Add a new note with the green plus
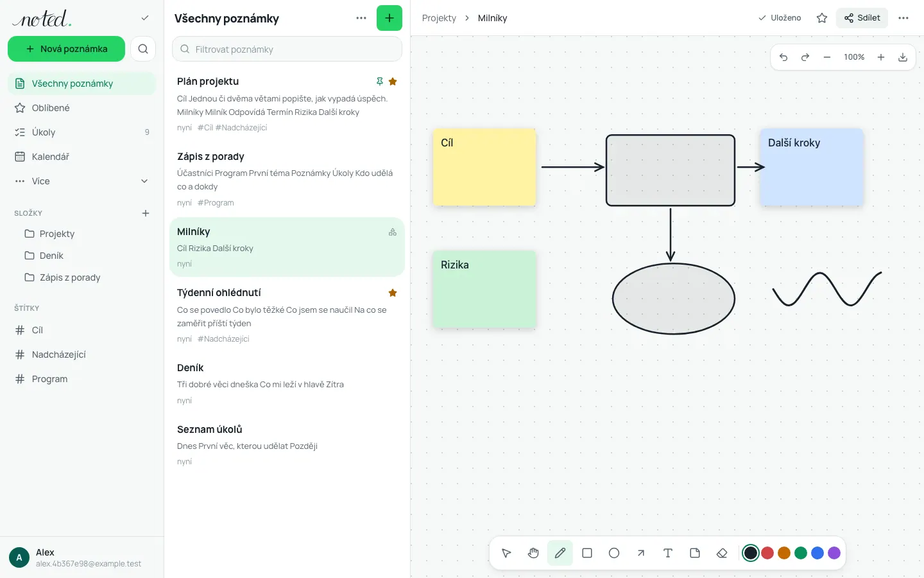Screen dimensions: 924x578 [389, 18]
